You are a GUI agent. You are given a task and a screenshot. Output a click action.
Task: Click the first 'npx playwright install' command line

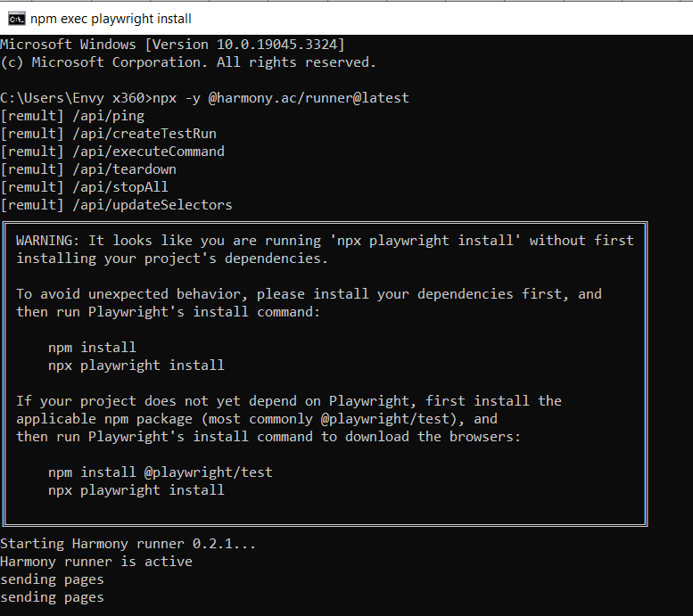point(136,365)
